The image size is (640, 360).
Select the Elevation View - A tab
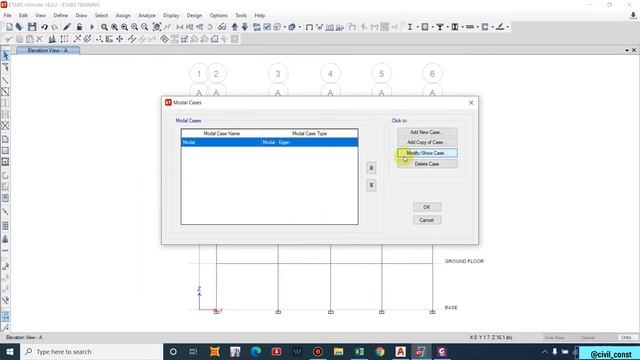(x=48, y=51)
